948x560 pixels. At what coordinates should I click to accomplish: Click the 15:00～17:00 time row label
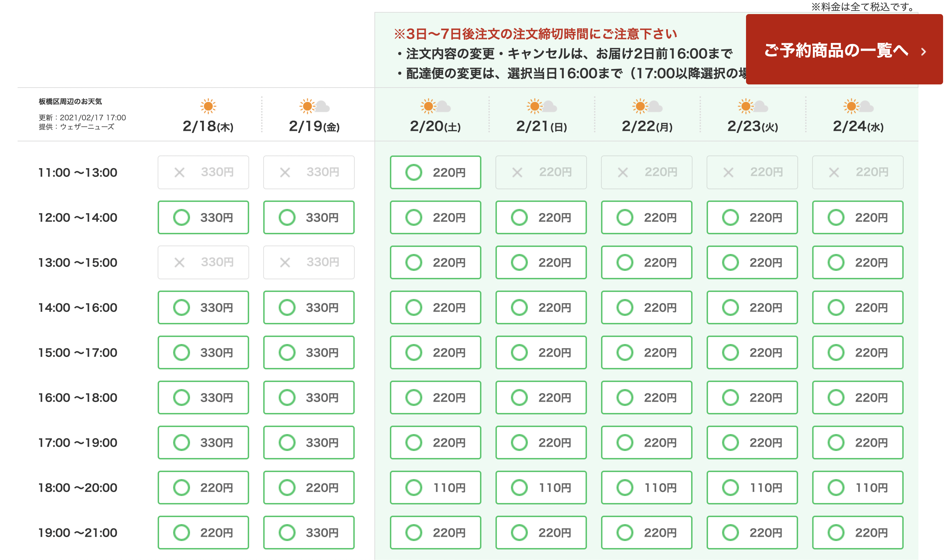point(78,353)
